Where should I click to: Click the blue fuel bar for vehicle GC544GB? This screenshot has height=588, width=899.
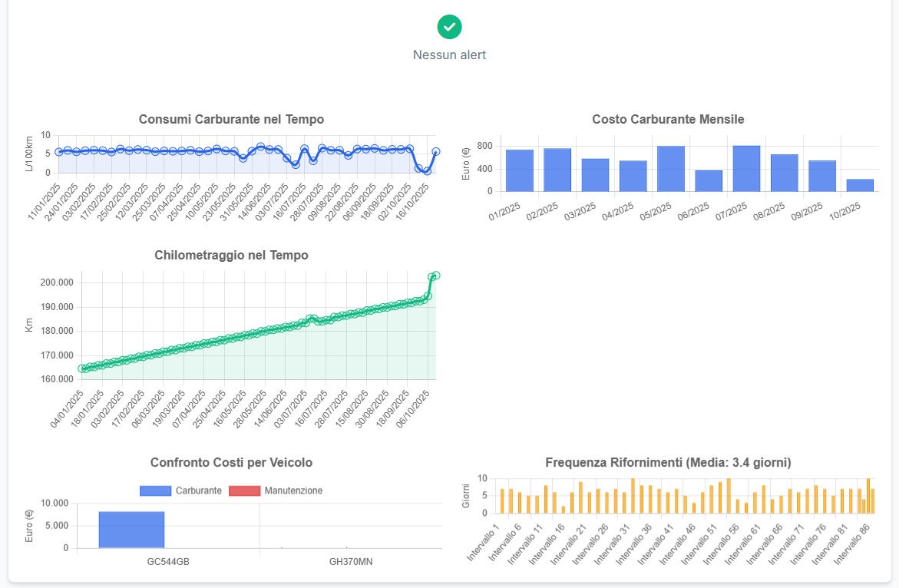131,530
